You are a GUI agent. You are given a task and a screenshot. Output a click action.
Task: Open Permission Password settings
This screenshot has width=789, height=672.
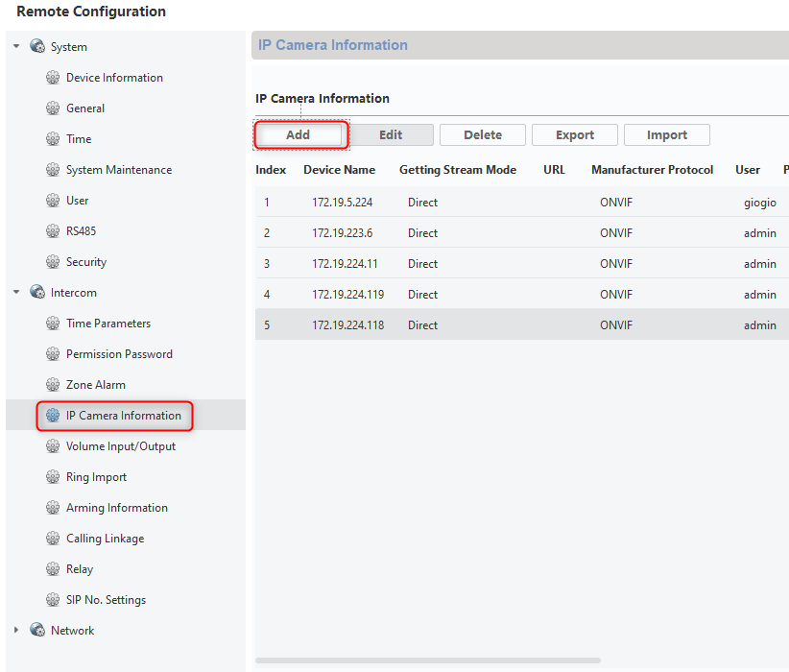pos(119,354)
